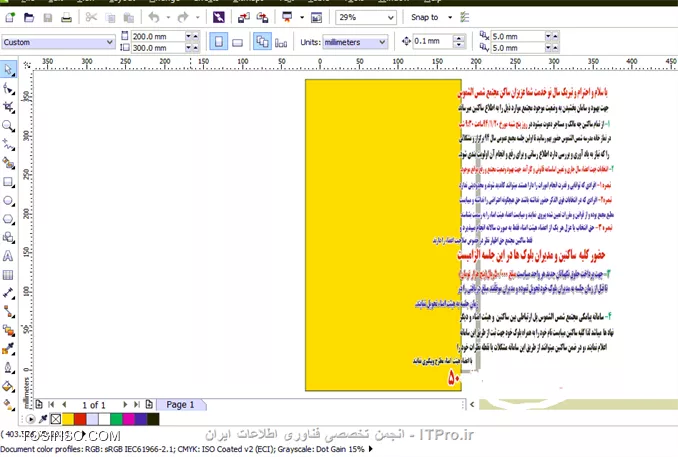Select the Color eyedropper tool
This screenshot has height=457, width=678.
(x=8, y=349)
